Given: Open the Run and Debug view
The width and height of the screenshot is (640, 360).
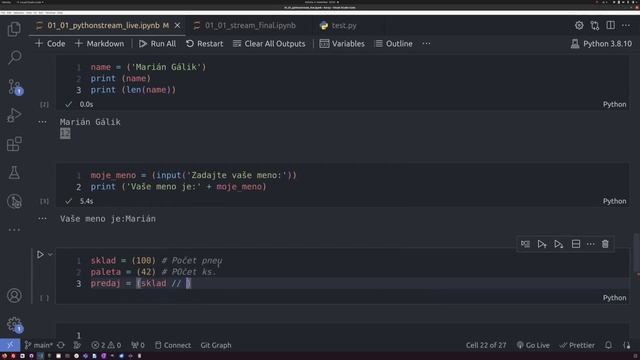Looking at the screenshot, I should (14, 116).
